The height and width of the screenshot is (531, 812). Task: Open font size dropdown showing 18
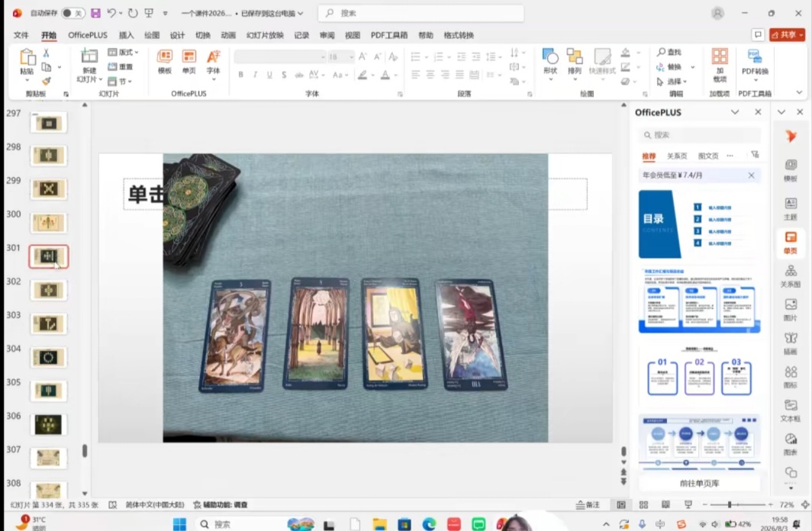coord(352,56)
